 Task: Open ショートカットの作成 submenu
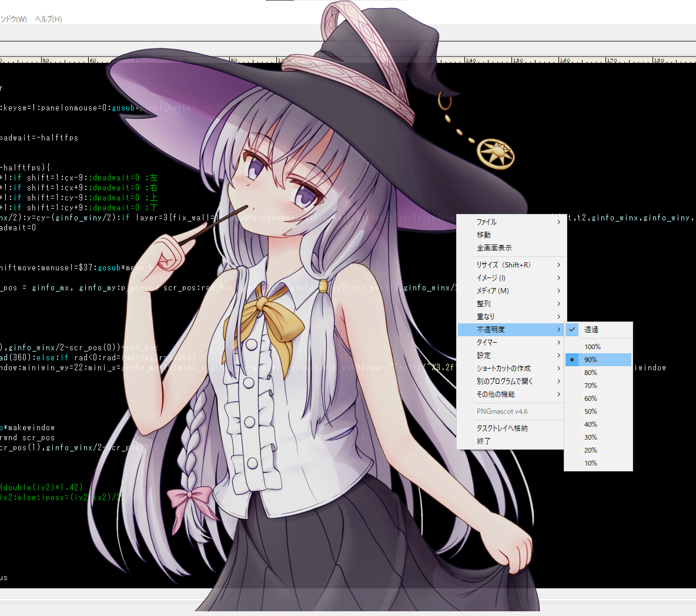pos(511,369)
